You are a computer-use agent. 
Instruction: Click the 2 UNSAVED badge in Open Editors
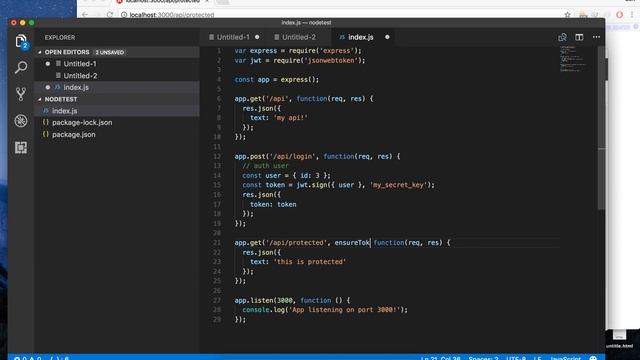[109, 52]
